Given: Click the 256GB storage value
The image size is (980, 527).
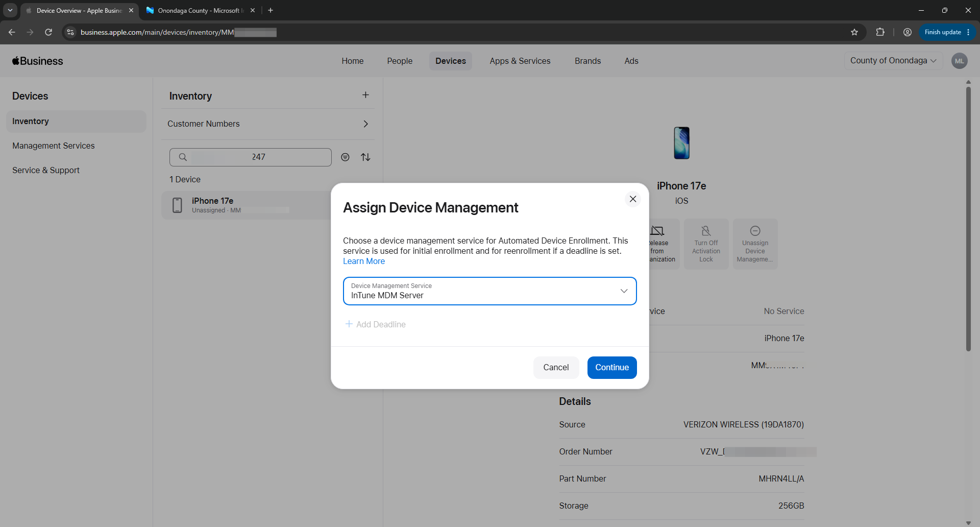Looking at the screenshot, I should tap(791, 506).
